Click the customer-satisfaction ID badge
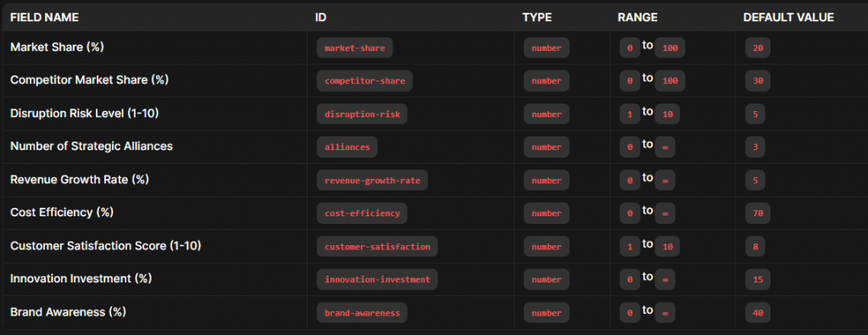This screenshot has height=335, width=868. pos(377,247)
